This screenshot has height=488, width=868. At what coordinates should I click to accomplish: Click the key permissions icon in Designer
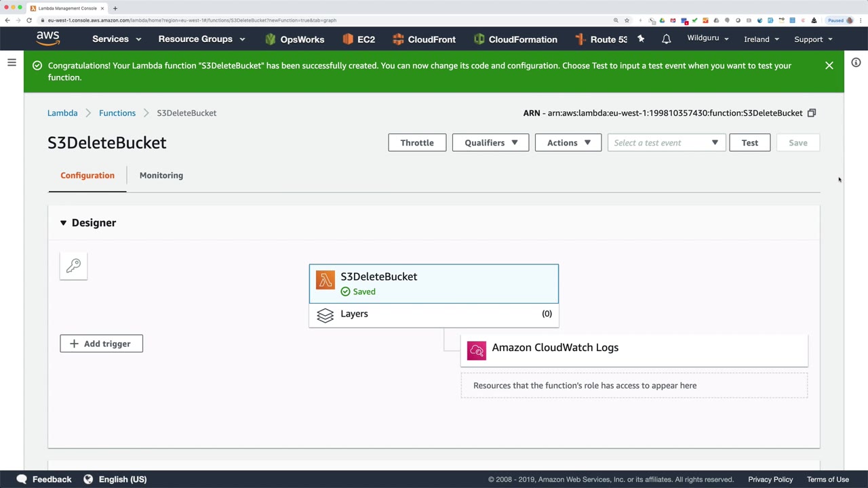pyautogui.click(x=73, y=266)
